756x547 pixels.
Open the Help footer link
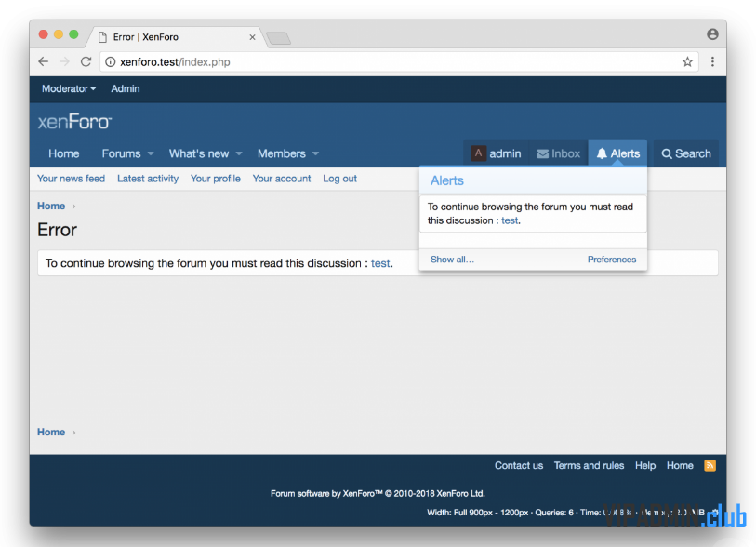pyautogui.click(x=645, y=465)
